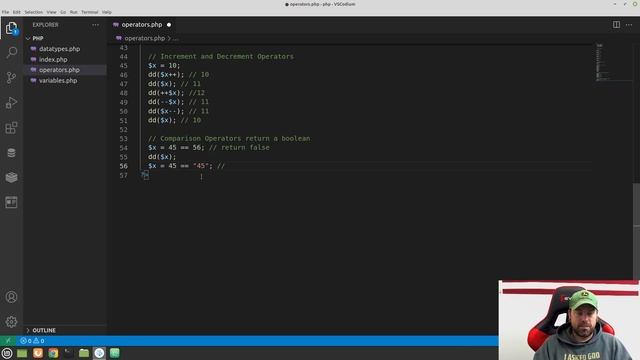640x360 pixels.
Task: Open the green app at the taskbar end
Action: tap(115, 353)
